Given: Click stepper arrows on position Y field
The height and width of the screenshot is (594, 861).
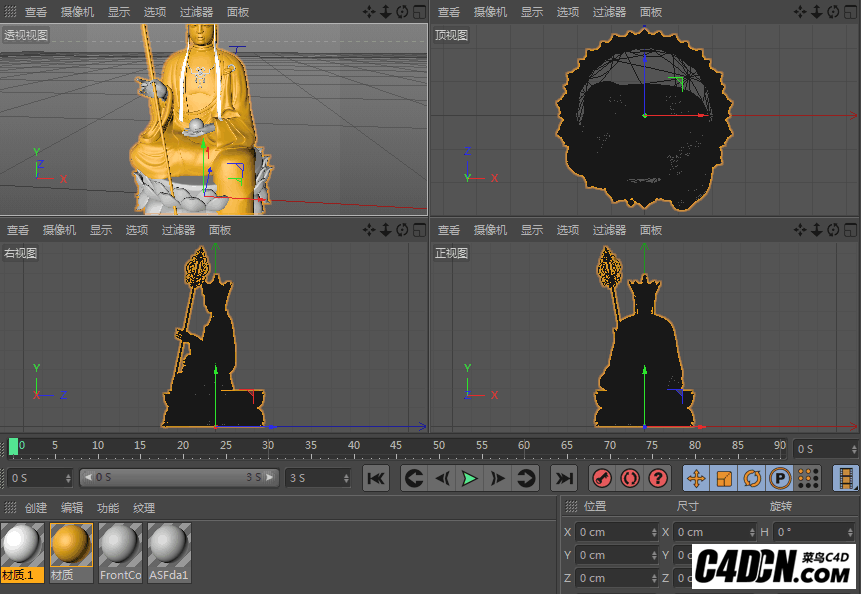Looking at the screenshot, I should (x=654, y=555).
